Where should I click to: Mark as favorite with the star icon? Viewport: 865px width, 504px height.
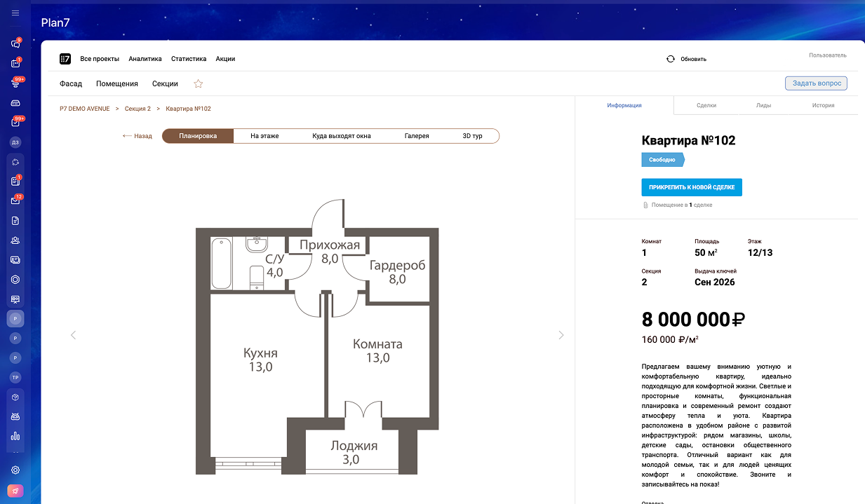click(x=198, y=83)
